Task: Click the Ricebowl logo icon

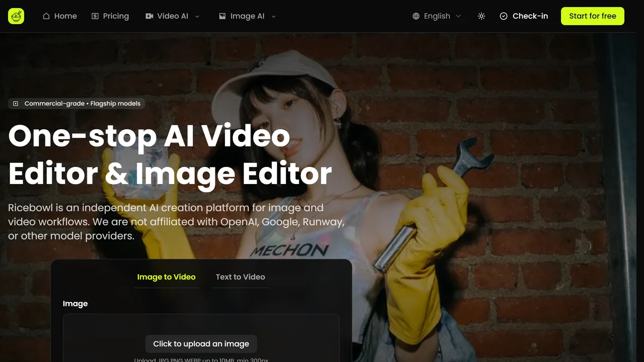Action: pyautogui.click(x=16, y=16)
